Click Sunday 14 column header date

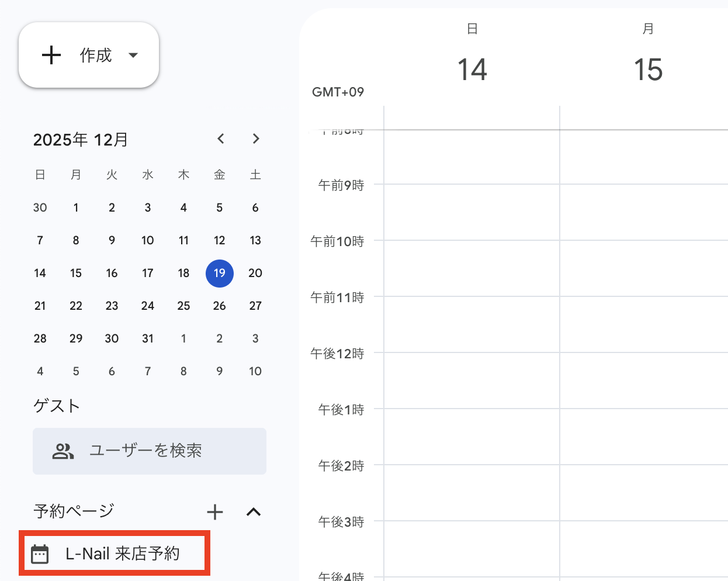point(472,70)
